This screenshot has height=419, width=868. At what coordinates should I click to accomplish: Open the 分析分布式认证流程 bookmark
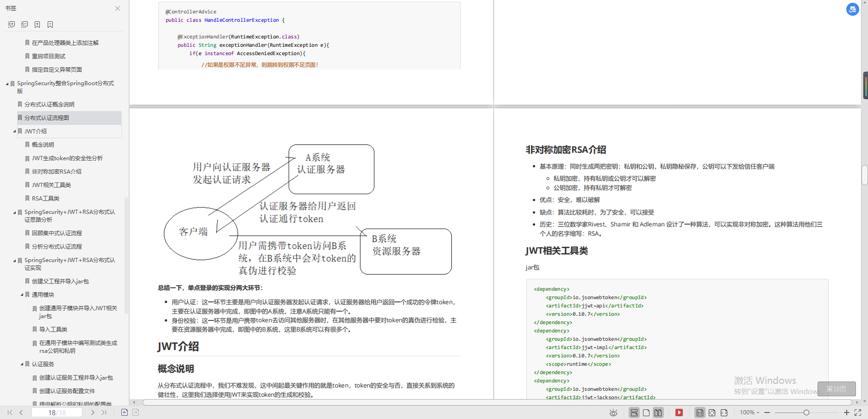coord(56,246)
